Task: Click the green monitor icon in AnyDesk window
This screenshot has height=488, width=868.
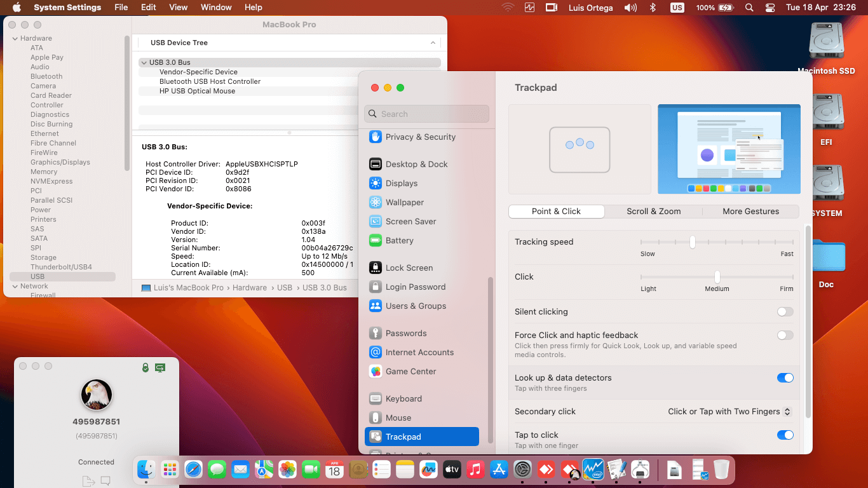Action: (160, 367)
